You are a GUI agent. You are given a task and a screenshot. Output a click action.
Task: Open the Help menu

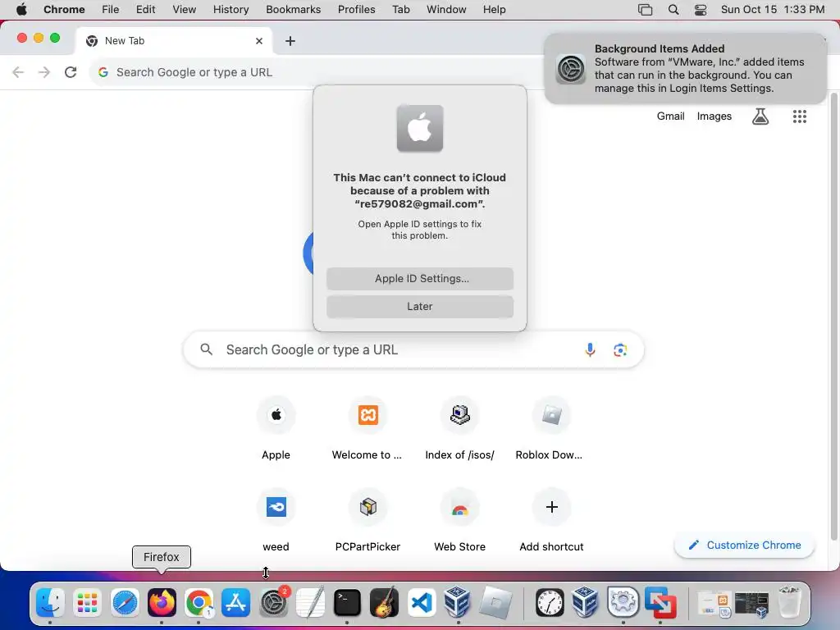tap(494, 10)
